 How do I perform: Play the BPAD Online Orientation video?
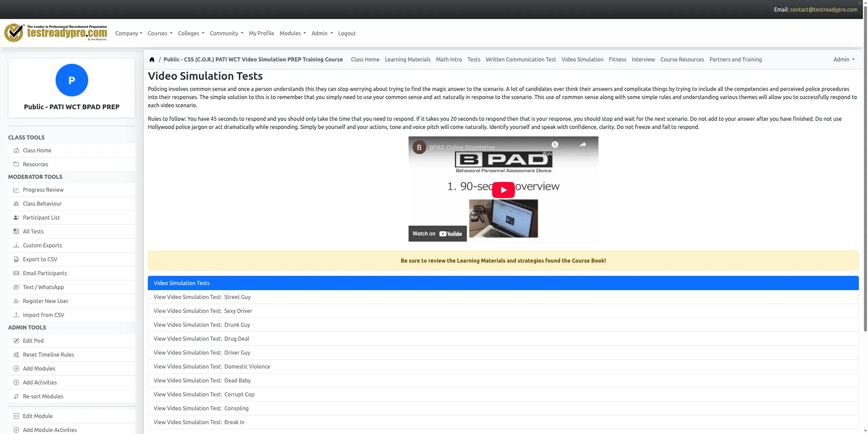pyautogui.click(x=503, y=190)
